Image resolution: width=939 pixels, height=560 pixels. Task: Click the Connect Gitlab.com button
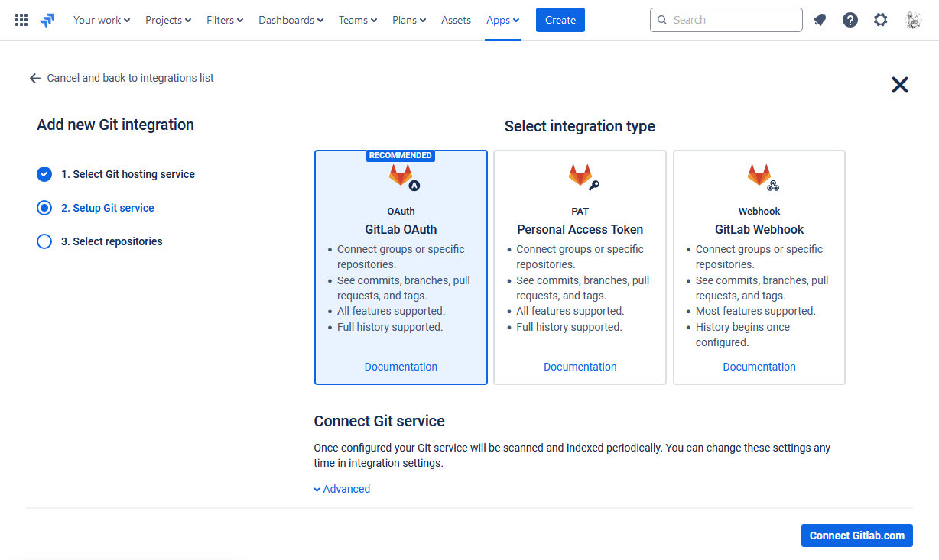click(x=857, y=536)
